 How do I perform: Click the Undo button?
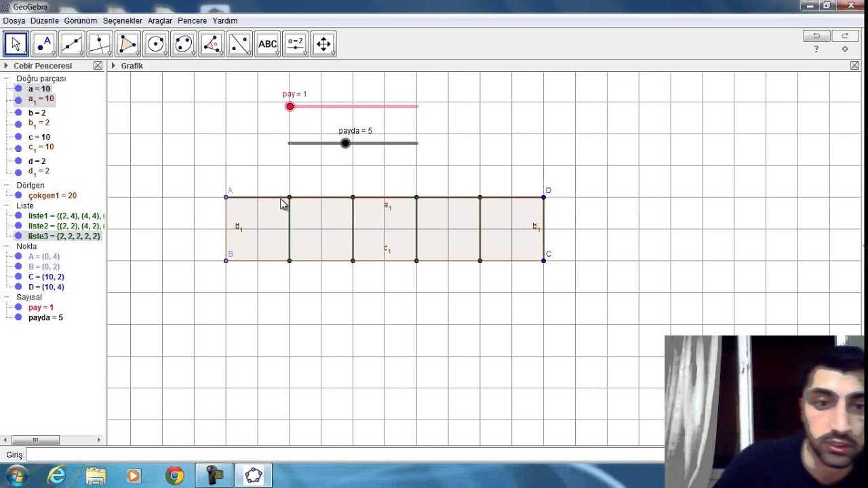tap(816, 36)
